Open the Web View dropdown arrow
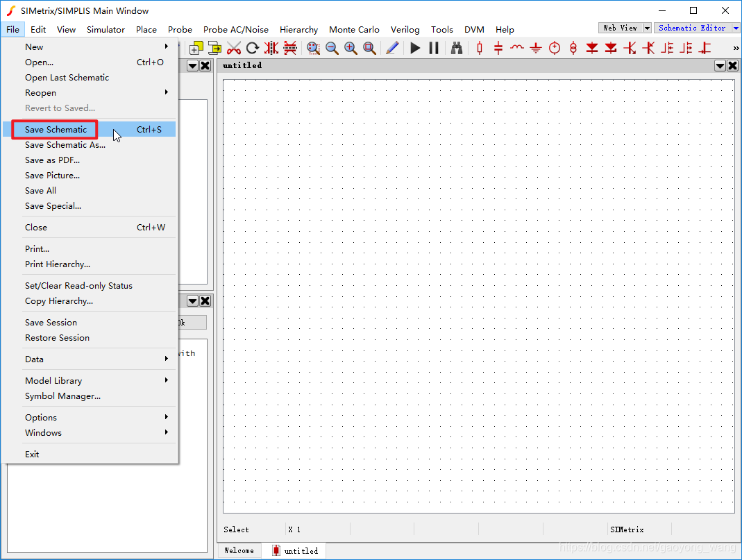The image size is (742, 560). coord(647,28)
